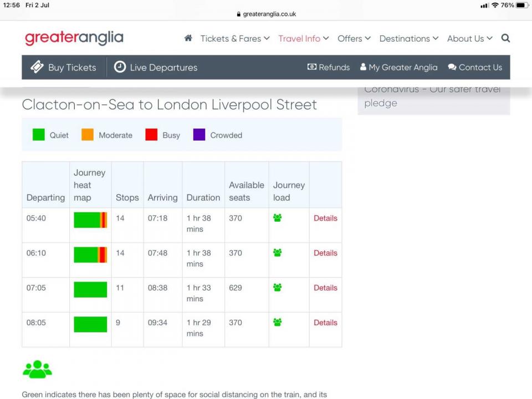532x399 pixels.
Task: Click the heat map bar for 05:40
Action: (x=90, y=220)
